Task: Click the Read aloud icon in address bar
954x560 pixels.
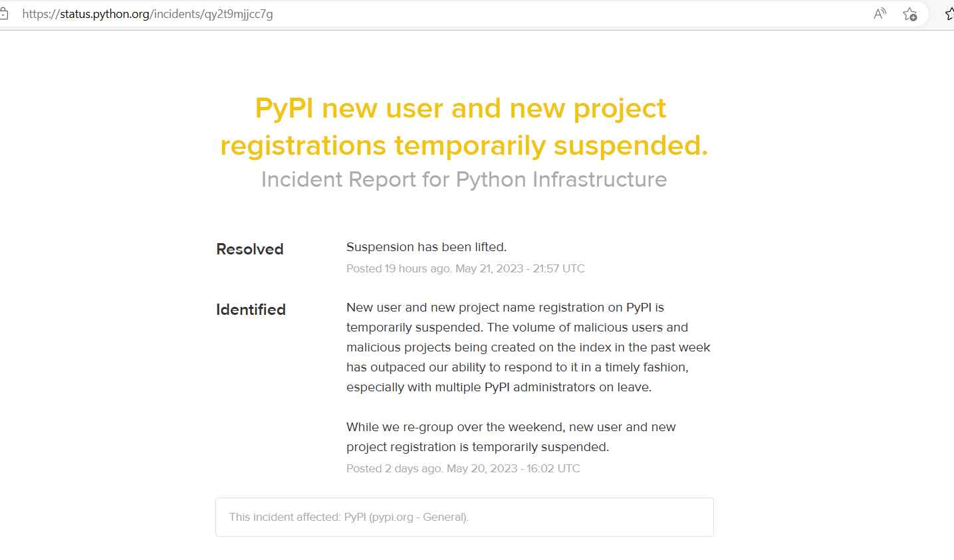Action: pyautogui.click(x=880, y=14)
